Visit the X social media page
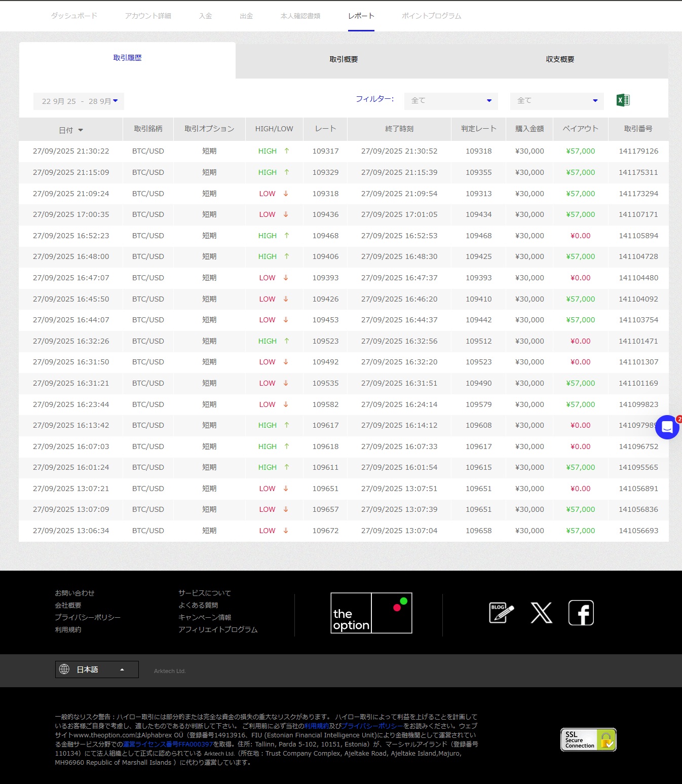 [x=541, y=613]
